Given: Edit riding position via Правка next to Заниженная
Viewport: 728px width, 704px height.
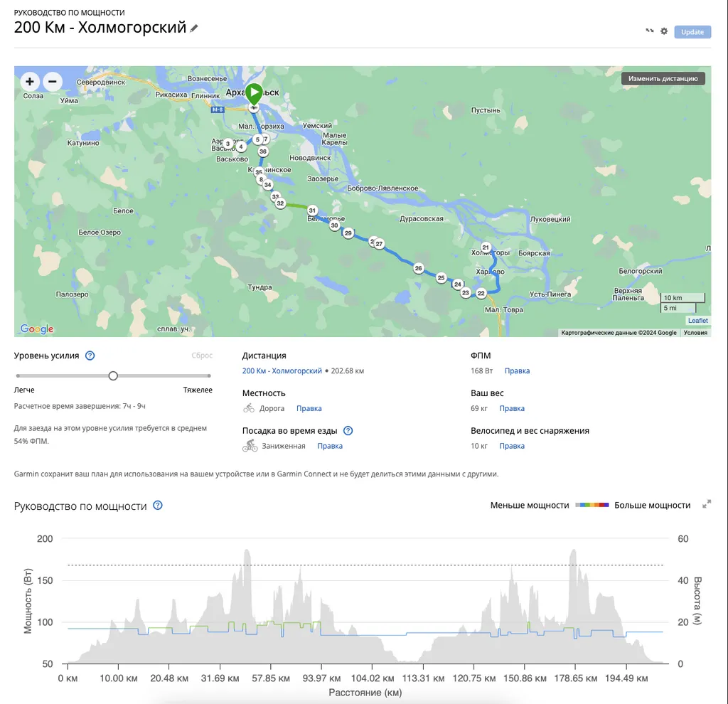Looking at the screenshot, I should 330,446.
